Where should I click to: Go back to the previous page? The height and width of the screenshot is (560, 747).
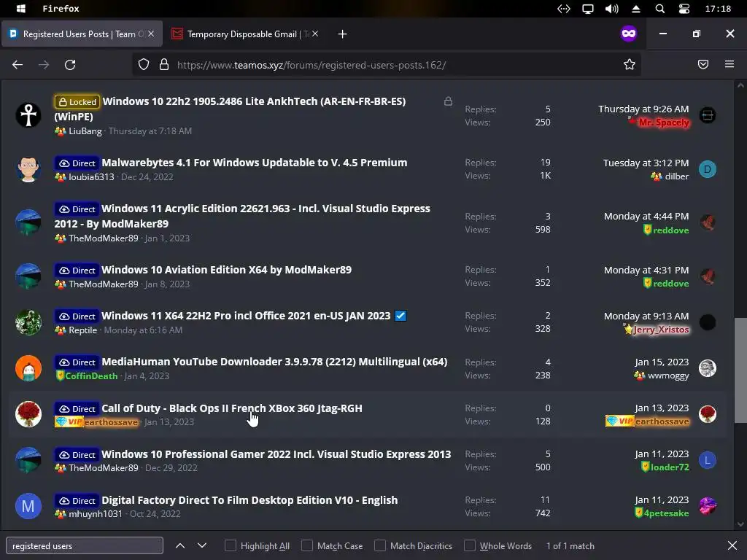pos(18,65)
